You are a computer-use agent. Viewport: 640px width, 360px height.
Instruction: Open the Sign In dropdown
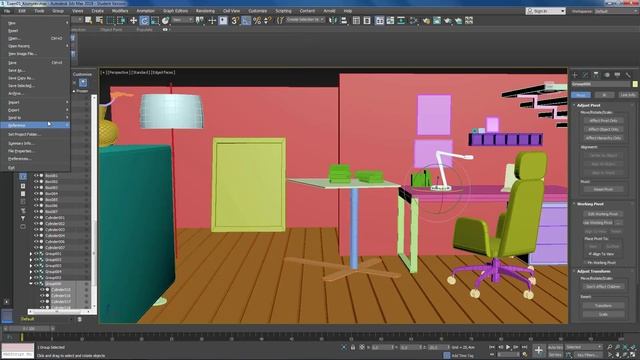(545, 11)
